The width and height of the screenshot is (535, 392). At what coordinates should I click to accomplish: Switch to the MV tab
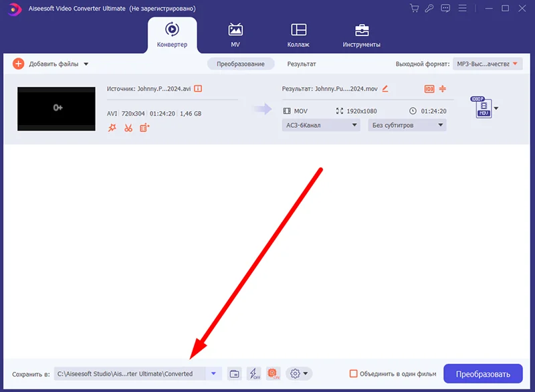[x=235, y=35]
